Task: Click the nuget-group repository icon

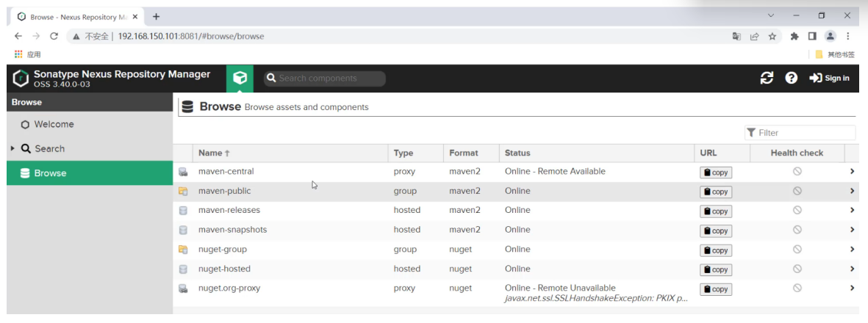Action: click(x=183, y=250)
